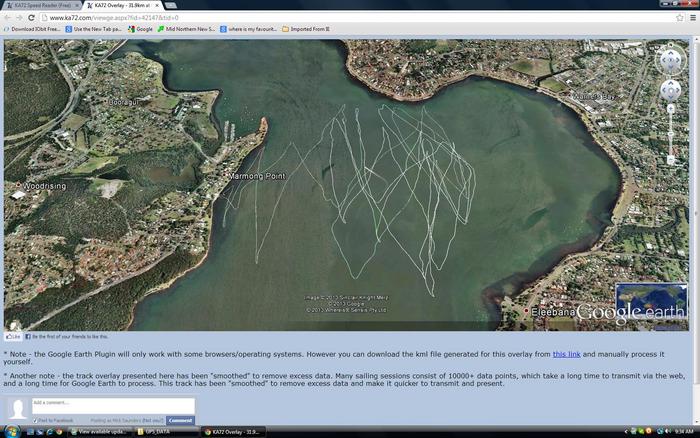Bookmark this page with the star icon
This screenshot has height=438, width=700.
[679, 17]
